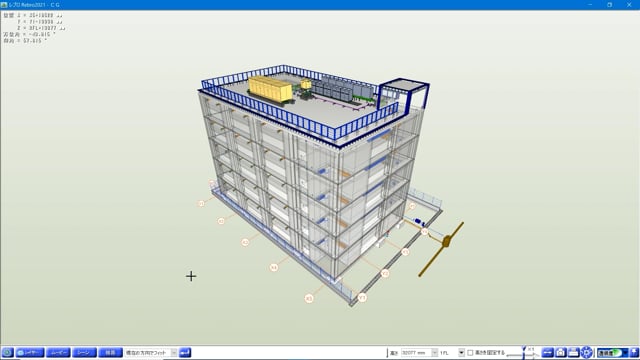Click the blue horizontal-arrow icon

(547, 352)
